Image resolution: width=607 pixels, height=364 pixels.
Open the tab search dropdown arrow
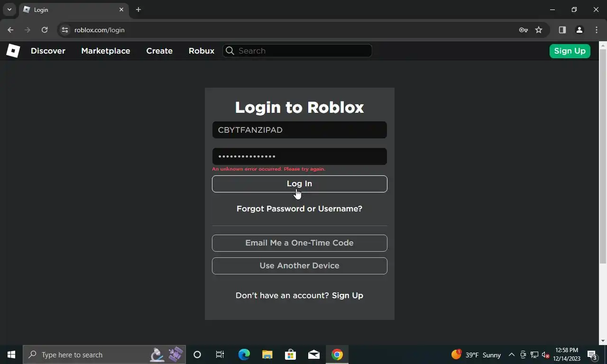pyautogui.click(x=9, y=9)
